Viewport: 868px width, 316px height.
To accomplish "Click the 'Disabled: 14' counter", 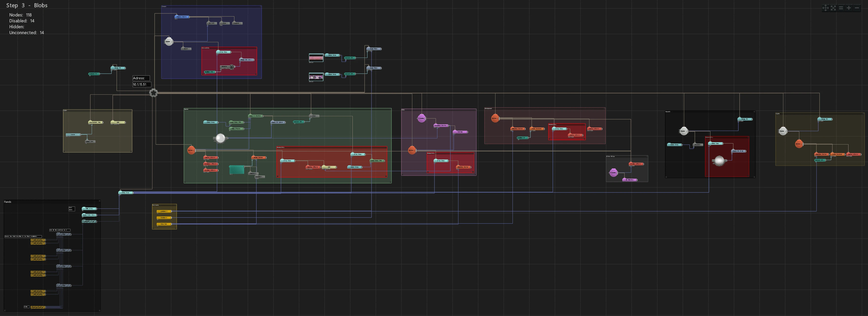I will (x=22, y=21).
